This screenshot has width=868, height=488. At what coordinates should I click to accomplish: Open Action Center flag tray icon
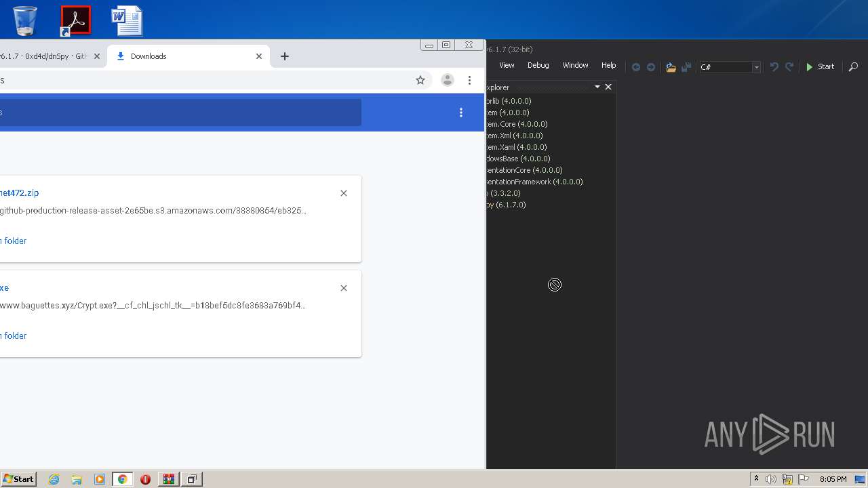803,479
